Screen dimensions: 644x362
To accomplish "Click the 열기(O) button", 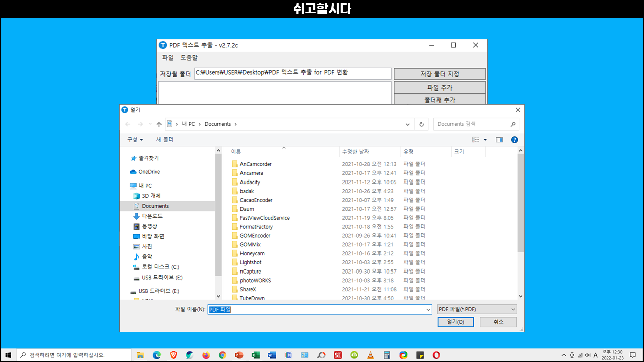I will 455,322.
